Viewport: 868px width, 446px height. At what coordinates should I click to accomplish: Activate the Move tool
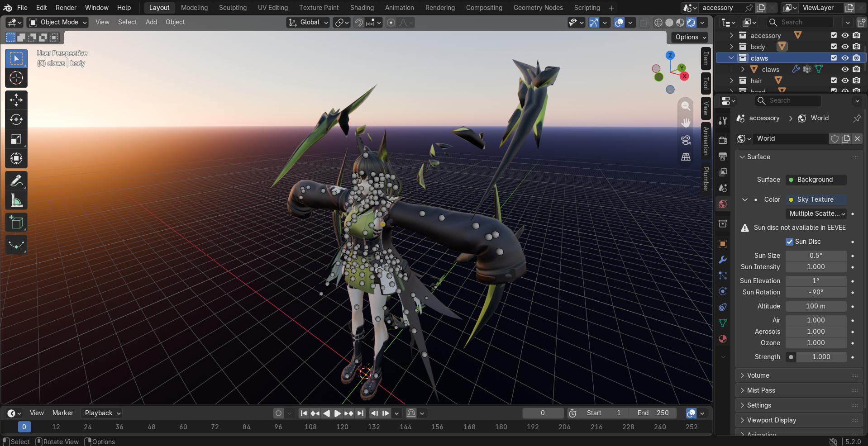(x=16, y=100)
